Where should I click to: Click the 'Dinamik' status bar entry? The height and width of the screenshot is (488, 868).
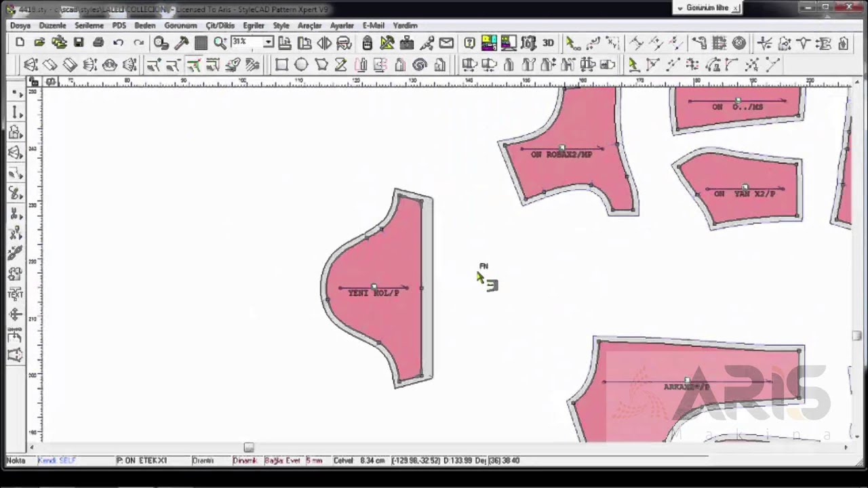[x=245, y=460]
